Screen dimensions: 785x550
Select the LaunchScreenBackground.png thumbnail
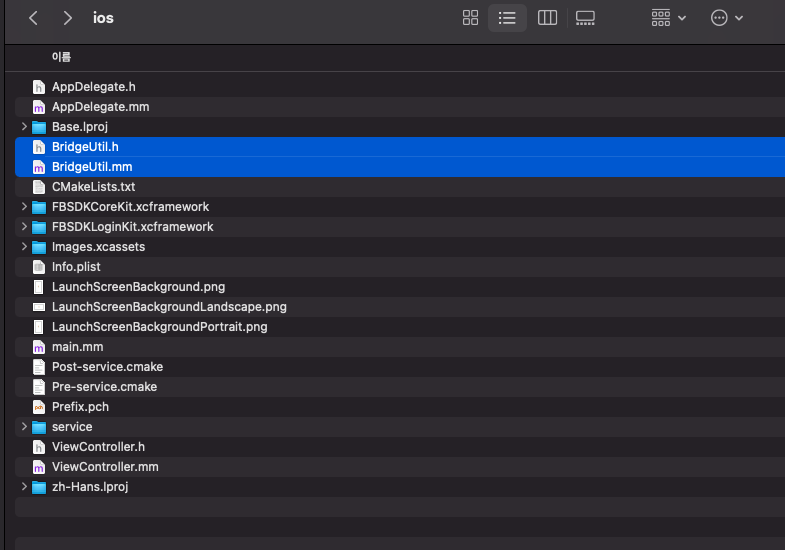(x=39, y=287)
